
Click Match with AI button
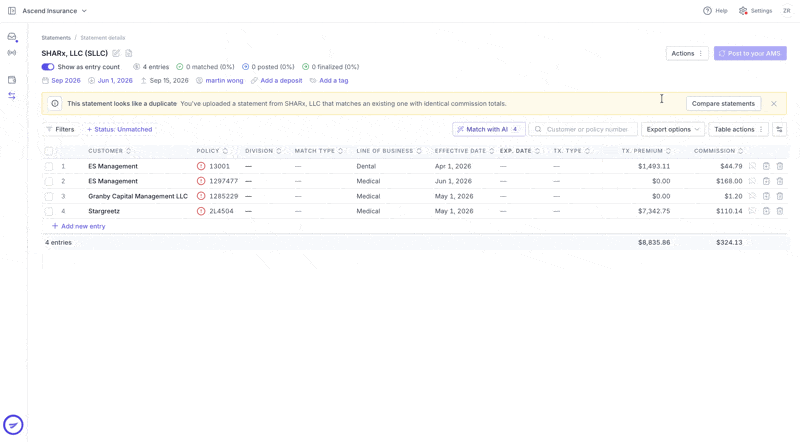pyautogui.click(x=488, y=130)
